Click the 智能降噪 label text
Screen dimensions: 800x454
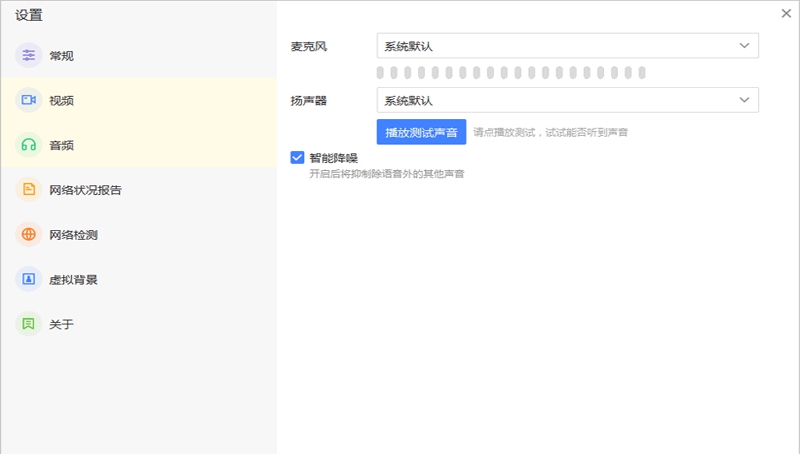[333, 158]
